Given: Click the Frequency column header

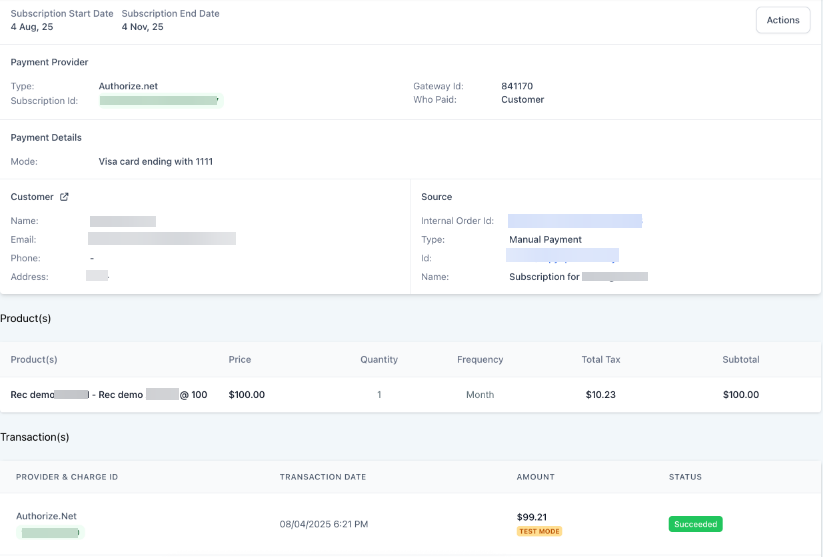Looking at the screenshot, I should pos(480,360).
